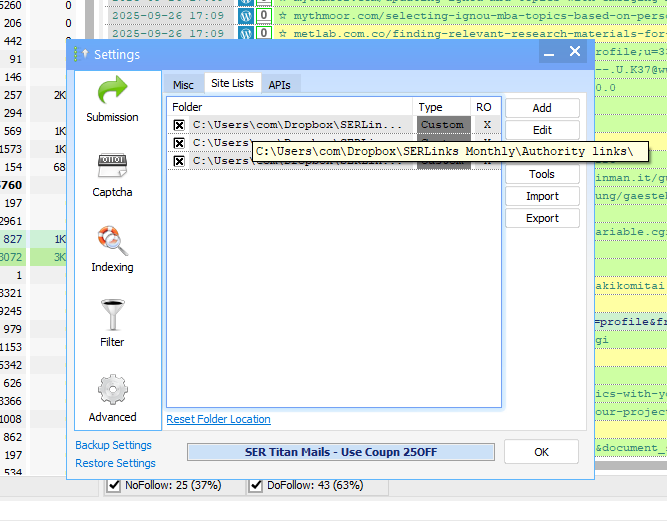Open the Submission settings section

(x=112, y=99)
